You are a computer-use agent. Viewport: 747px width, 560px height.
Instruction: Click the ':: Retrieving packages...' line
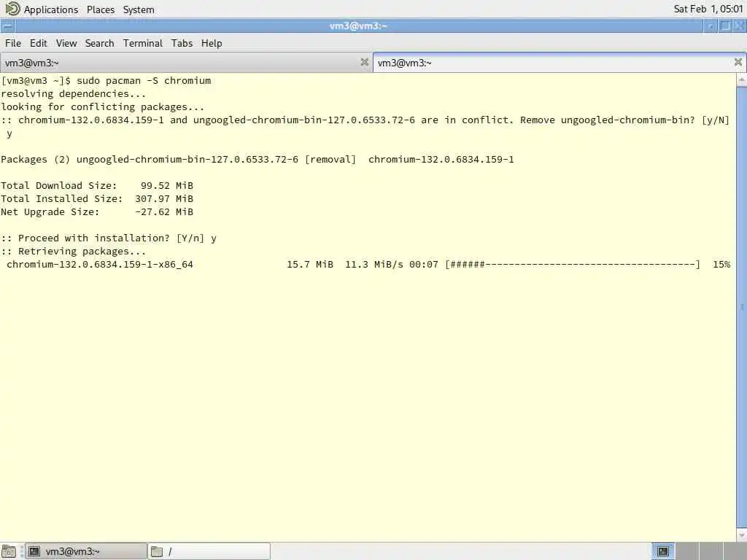pos(74,252)
